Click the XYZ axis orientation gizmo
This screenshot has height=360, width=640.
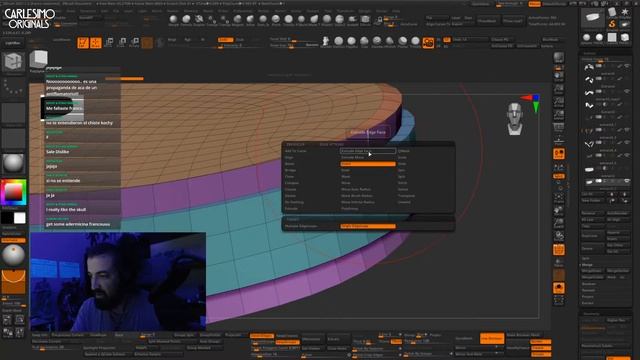[x=532, y=102]
